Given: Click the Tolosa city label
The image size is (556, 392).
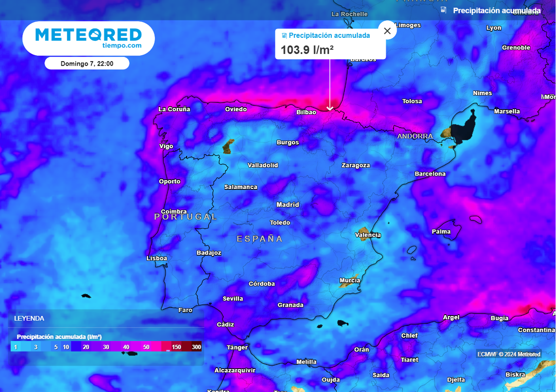Looking at the screenshot, I should point(412,101).
